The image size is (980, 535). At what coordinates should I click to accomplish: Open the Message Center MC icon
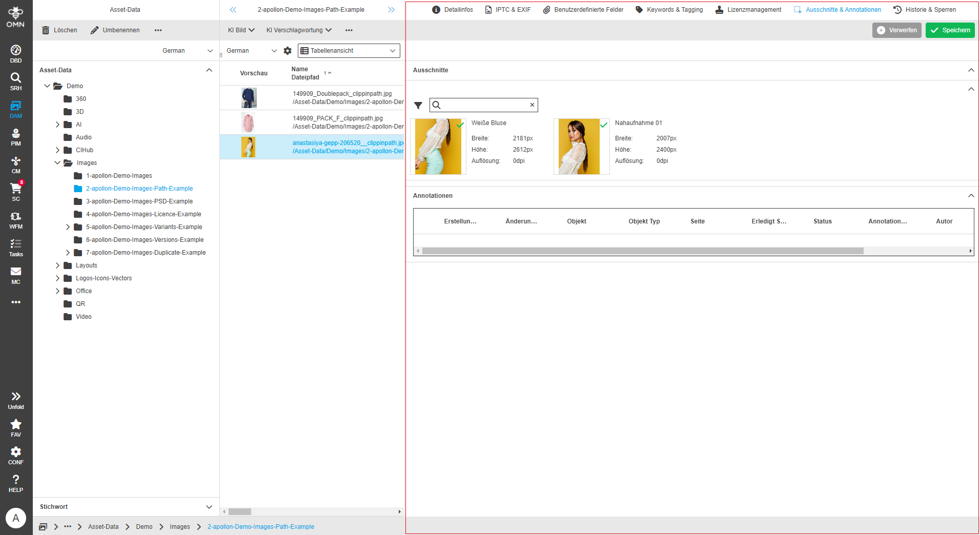(x=16, y=275)
